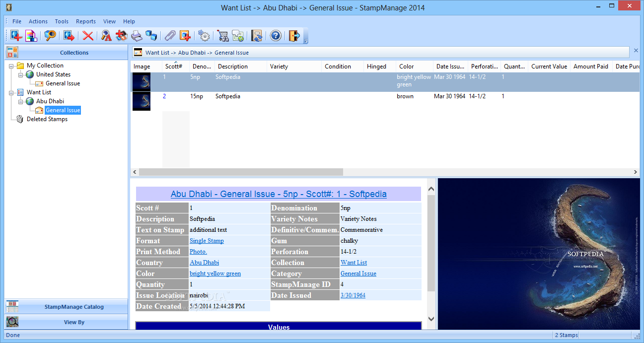Open the Reports menu
644x343 pixels.
click(x=86, y=21)
